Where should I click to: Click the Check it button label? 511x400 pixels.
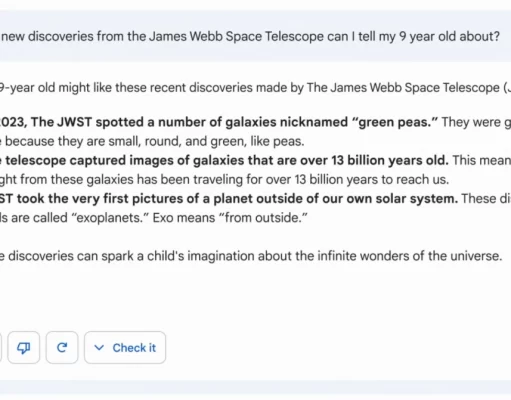134,348
